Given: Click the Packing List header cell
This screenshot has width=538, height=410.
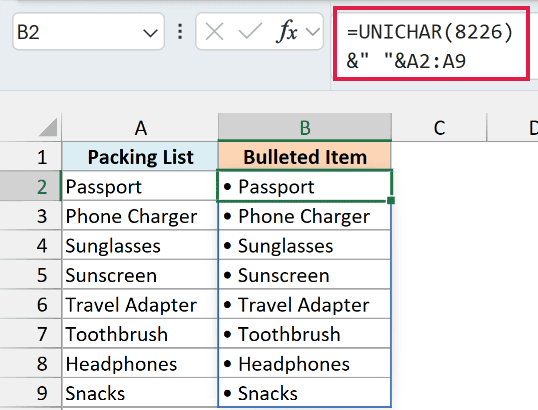Looking at the screenshot, I should [x=140, y=156].
